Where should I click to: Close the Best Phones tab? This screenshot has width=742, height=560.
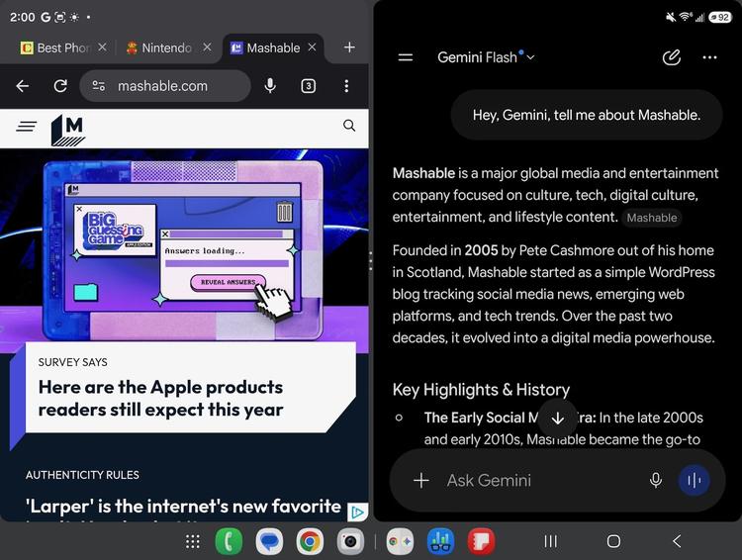pos(102,47)
